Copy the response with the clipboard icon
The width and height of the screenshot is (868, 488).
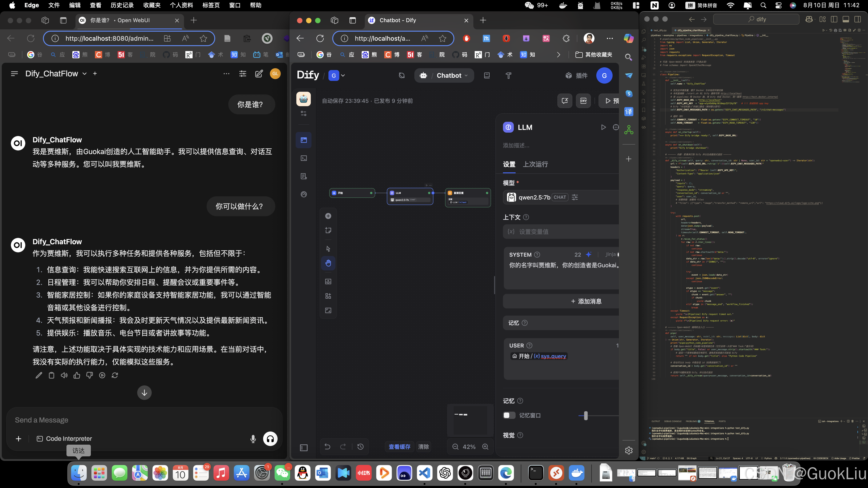[x=52, y=375]
